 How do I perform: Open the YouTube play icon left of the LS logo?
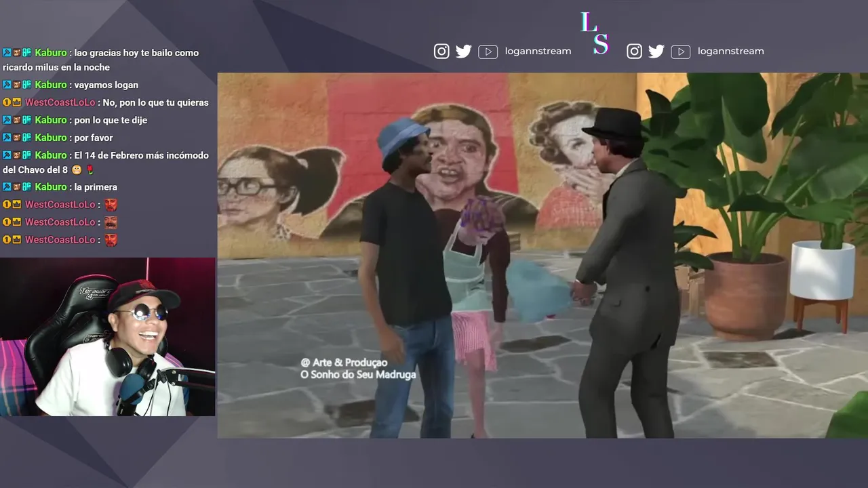pyautogui.click(x=488, y=52)
